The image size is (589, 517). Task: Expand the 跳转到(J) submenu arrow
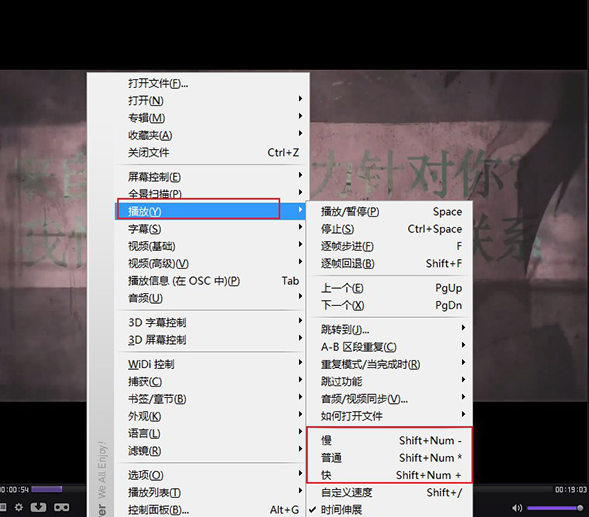click(x=464, y=328)
